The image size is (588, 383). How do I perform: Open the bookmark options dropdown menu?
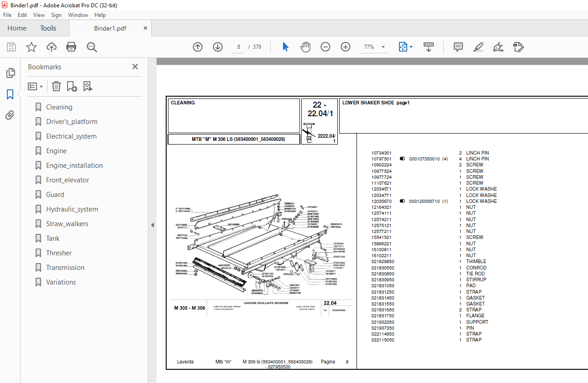pos(36,86)
